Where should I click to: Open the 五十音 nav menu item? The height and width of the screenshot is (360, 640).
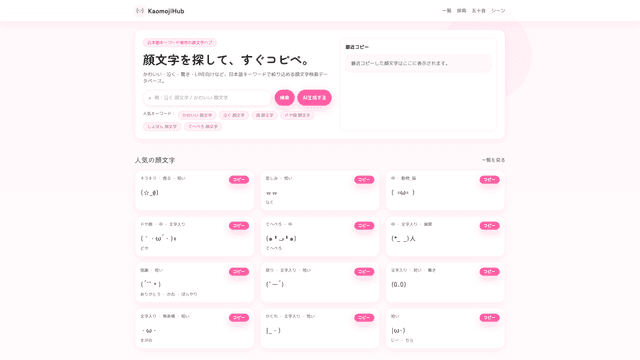pos(478,11)
